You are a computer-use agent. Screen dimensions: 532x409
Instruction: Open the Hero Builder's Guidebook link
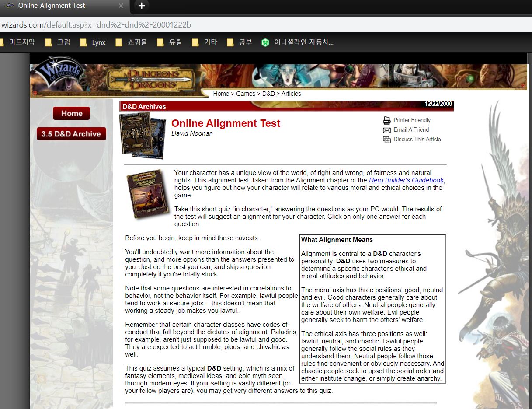coord(407,180)
